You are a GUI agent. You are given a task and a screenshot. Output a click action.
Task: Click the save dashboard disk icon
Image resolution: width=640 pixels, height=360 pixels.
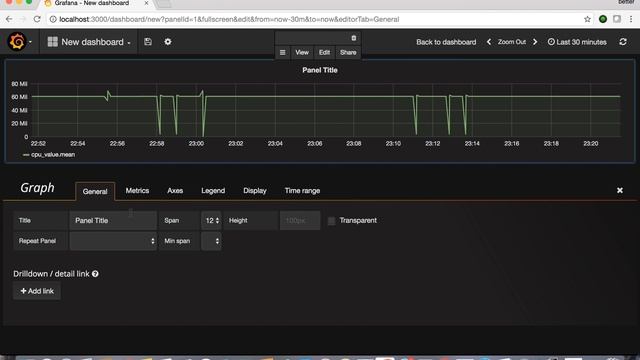(148, 42)
